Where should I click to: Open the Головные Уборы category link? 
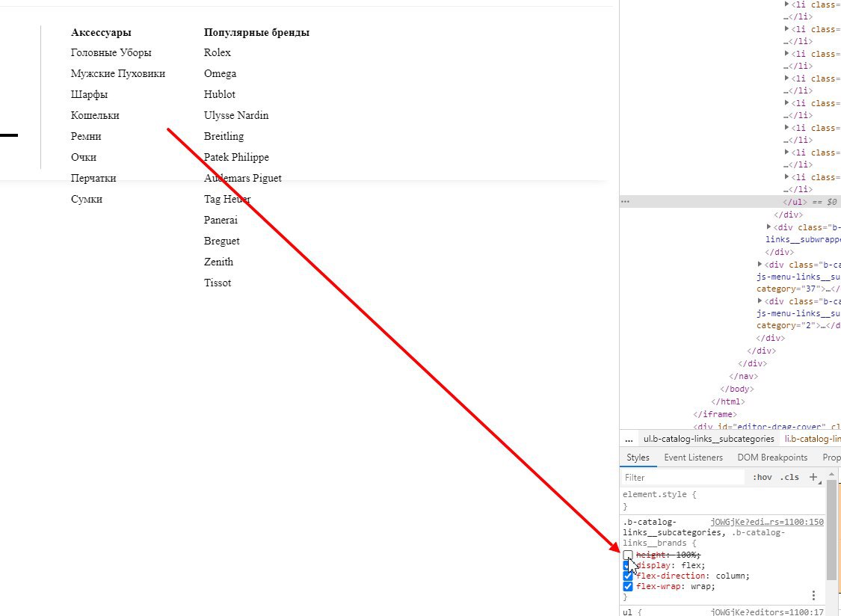[x=111, y=52]
